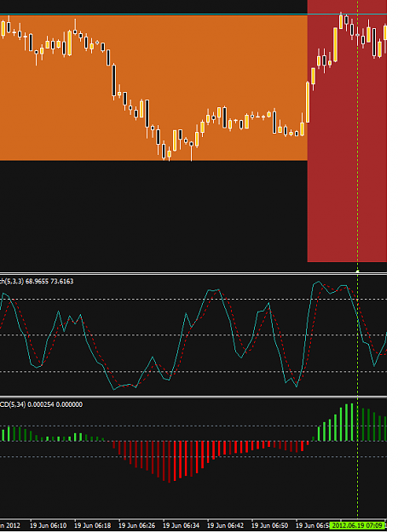The image size is (398, 532).
Task: Click the 19 Jun 06:42 time axis label
Action: tap(225, 525)
